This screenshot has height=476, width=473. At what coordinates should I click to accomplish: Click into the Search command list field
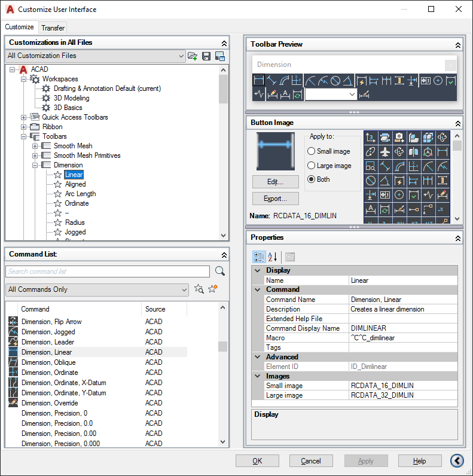[x=108, y=271]
